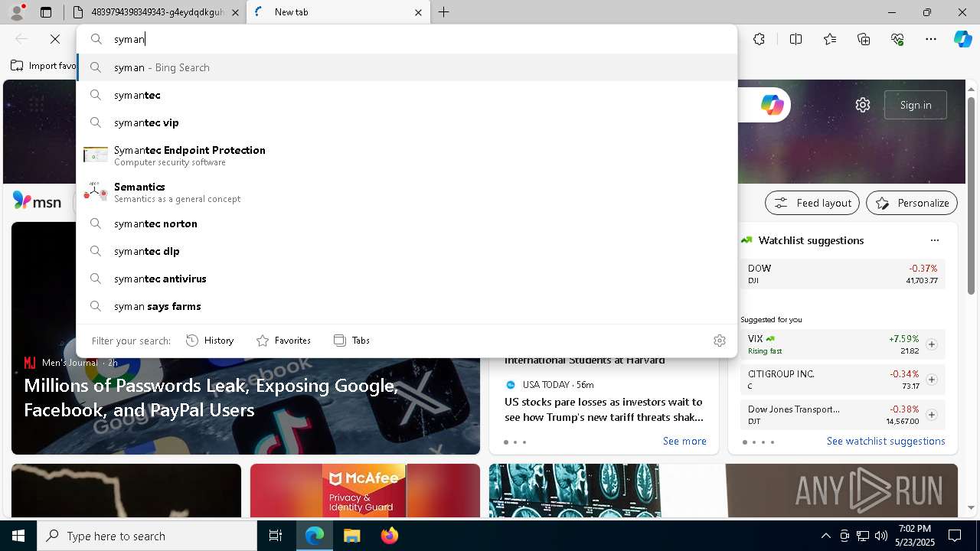Open the browser profile icon
980x551 pixels.
16,12
